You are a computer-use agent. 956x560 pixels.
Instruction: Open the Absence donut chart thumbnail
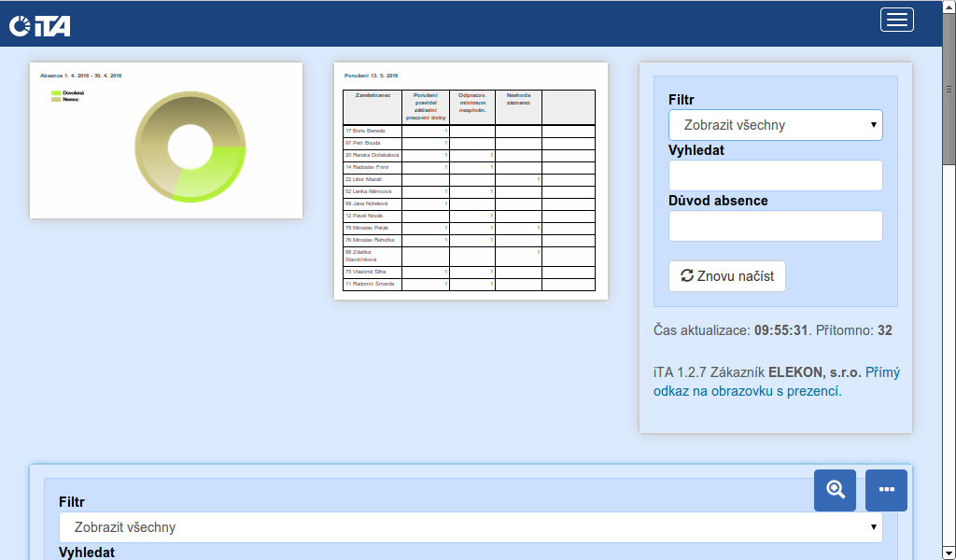click(166, 140)
